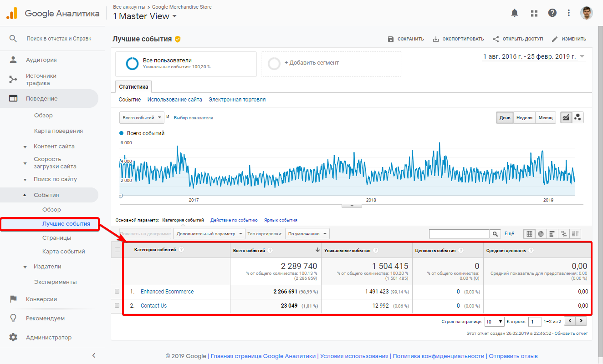This screenshot has height=364, width=603.
Task: Tick the Contact Us row checkbox
Action: [x=117, y=306]
